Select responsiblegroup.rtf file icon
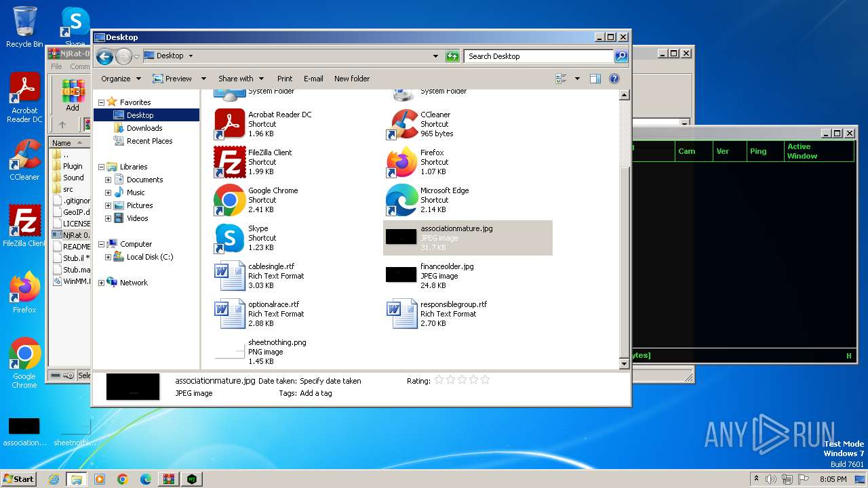Image resolution: width=868 pixels, height=488 pixels. 402,314
